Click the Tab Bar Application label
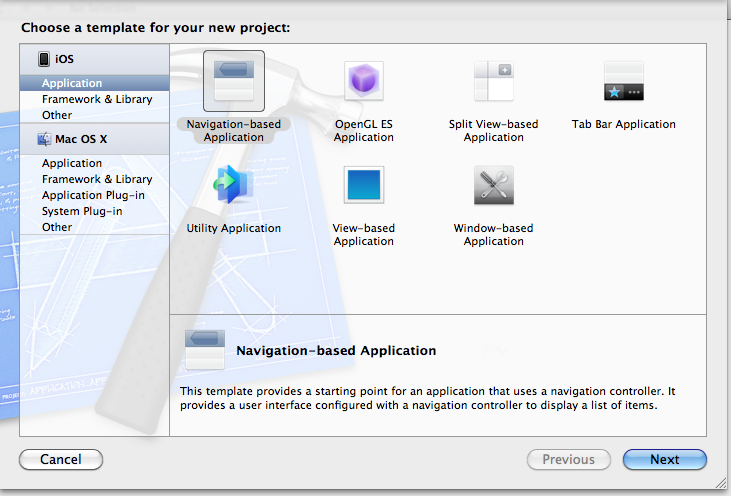Viewport: 731px width, 496px height. tap(624, 124)
